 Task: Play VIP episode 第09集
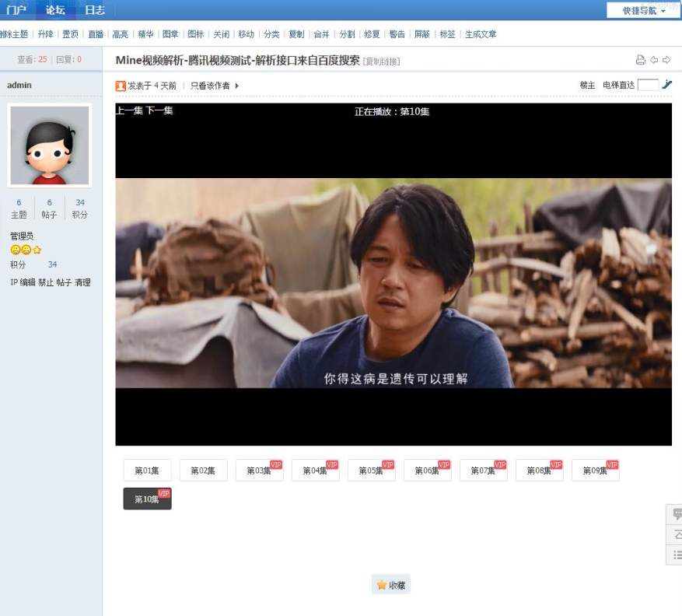coord(596,471)
